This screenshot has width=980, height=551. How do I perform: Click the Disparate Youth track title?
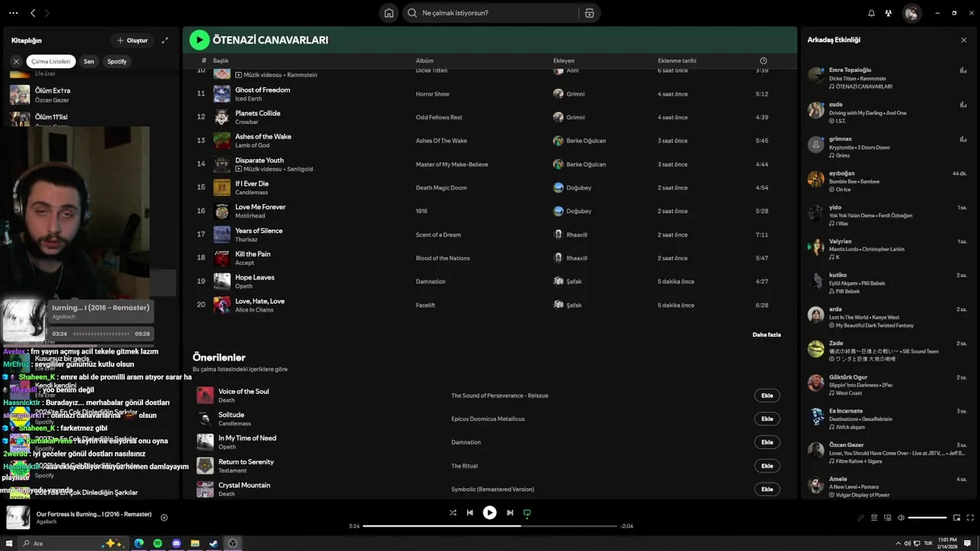pyautogui.click(x=260, y=160)
